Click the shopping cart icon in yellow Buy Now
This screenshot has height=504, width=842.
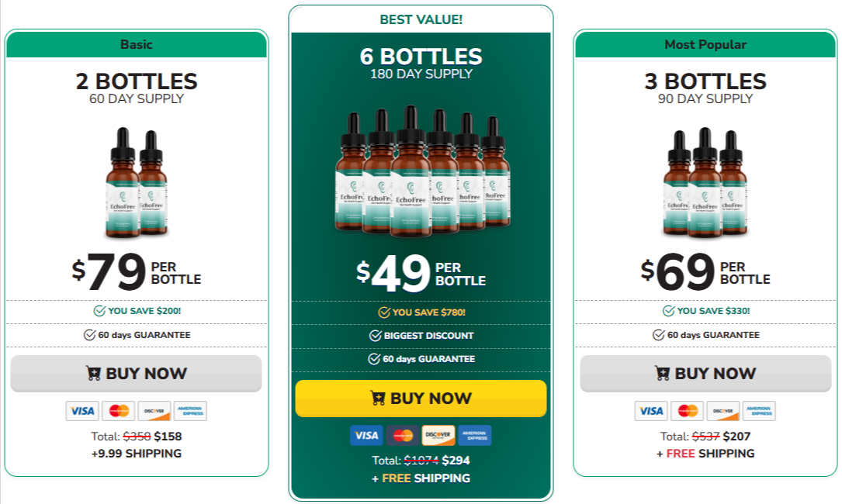pyautogui.click(x=378, y=398)
